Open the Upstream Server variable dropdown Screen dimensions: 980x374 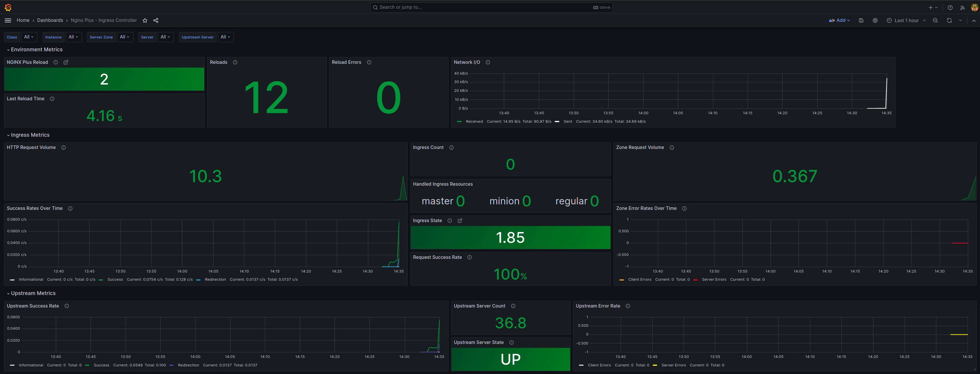226,37
